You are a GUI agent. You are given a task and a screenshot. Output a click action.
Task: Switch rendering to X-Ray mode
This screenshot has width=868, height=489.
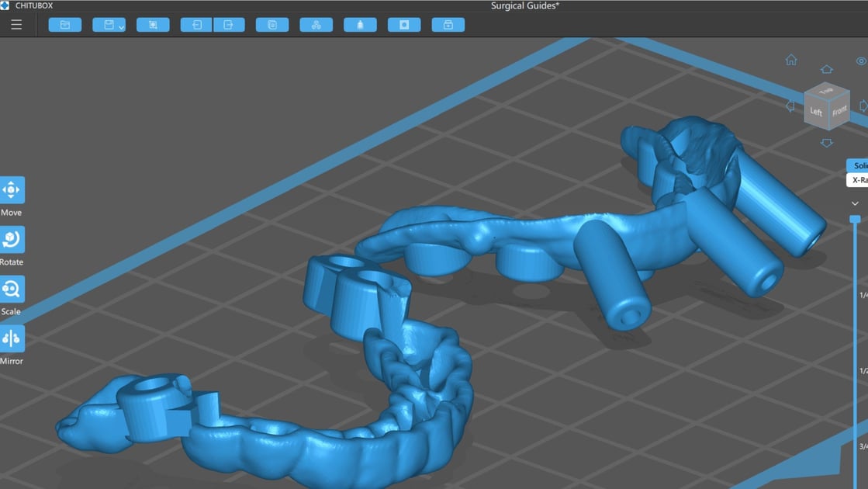coord(856,179)
